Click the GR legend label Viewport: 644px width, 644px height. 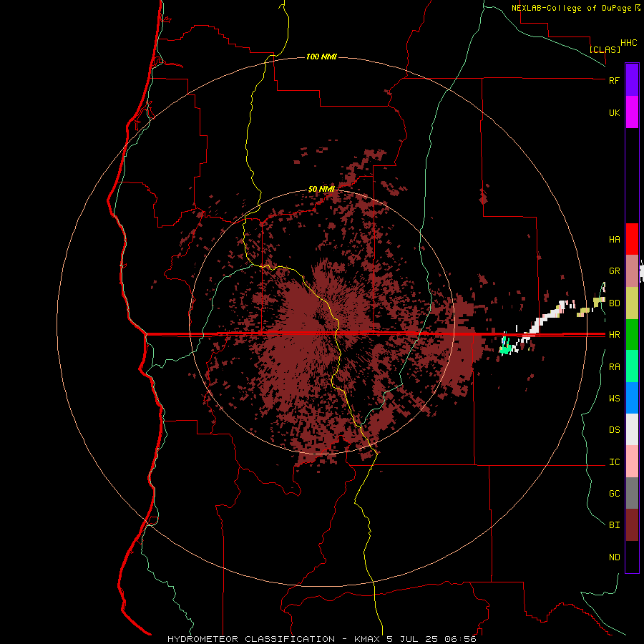point(614,271)
